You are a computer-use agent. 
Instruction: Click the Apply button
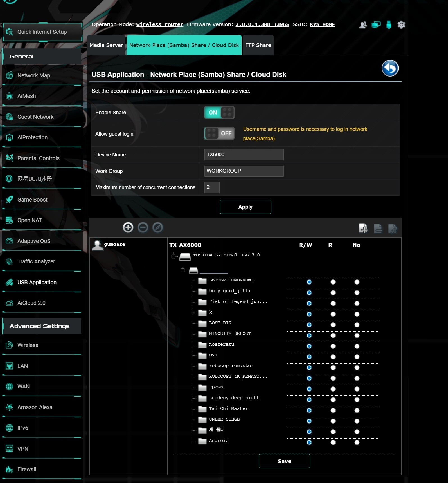coord(246,207)
